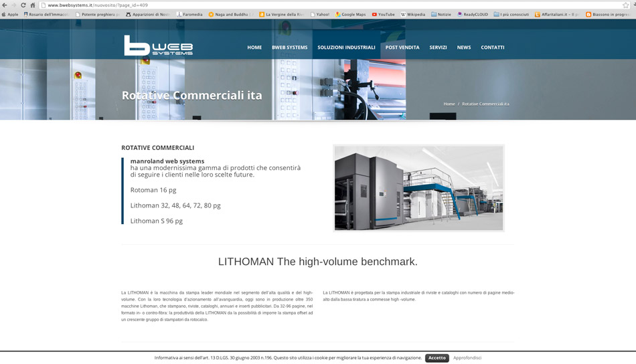Screen dimensions: 636x364
Task: Click the LITHOMAN The high-volume benchmark heading
Action: tap(317, 262)
